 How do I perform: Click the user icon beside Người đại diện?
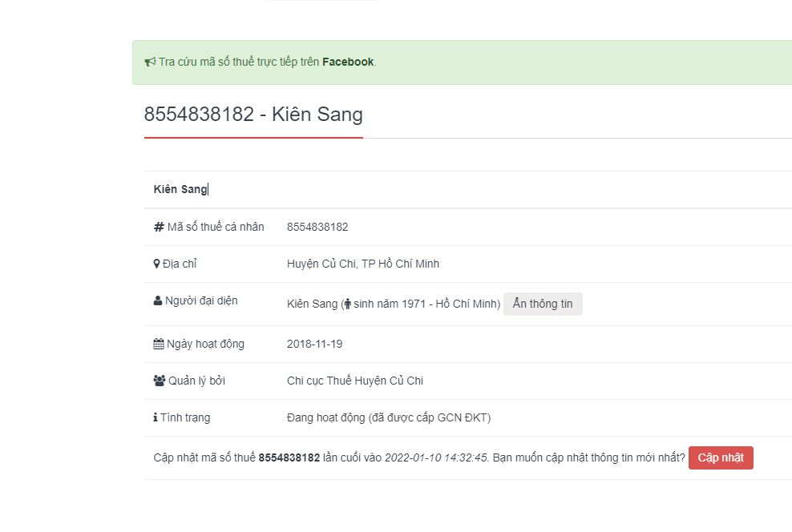point(158,301)
